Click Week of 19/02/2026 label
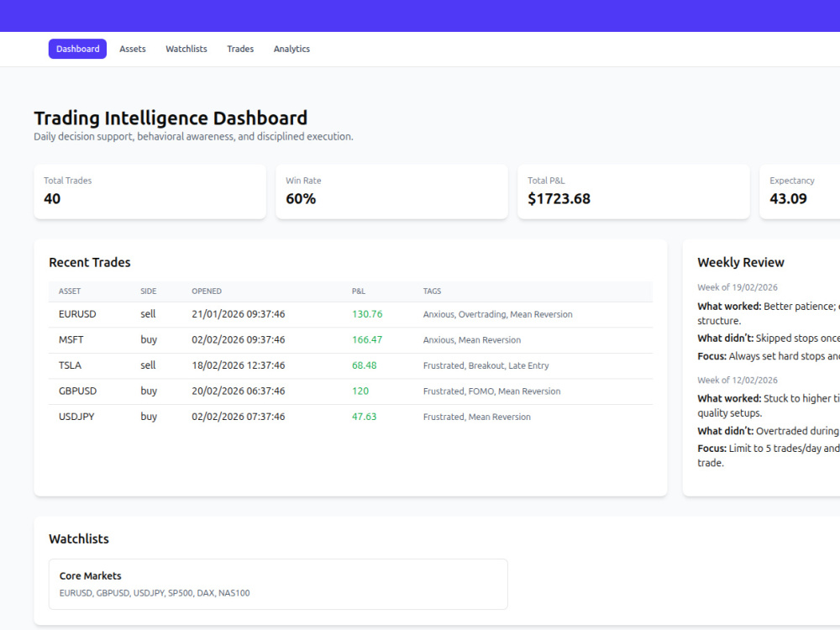 point(738,287)
